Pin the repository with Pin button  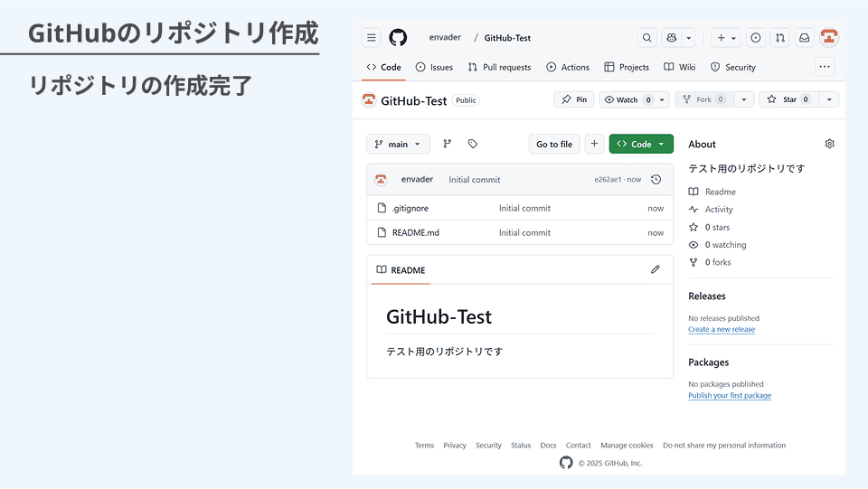[574, 99]
